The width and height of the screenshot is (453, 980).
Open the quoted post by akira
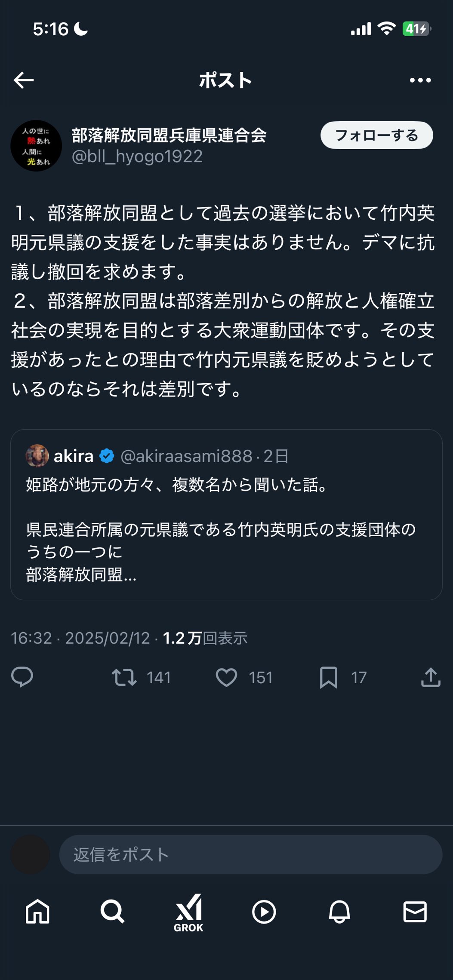pos(226,529)
